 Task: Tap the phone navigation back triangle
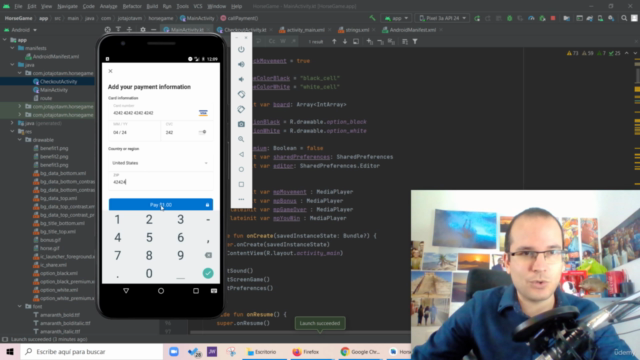point(126,291)
